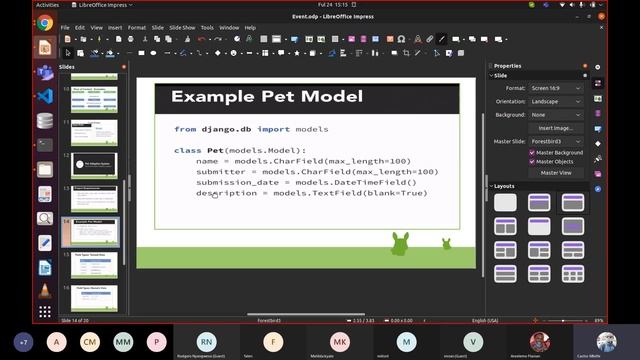Open the Format dropdown showing Screen 16:9
Viewport: 640px width, 360px height.
point(556,88)
